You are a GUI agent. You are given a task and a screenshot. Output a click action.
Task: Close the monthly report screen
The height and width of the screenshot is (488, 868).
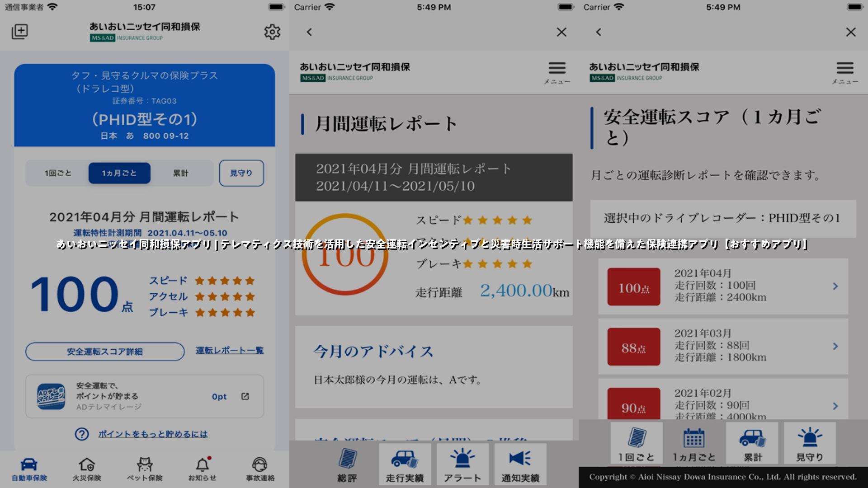pos(561,32)
